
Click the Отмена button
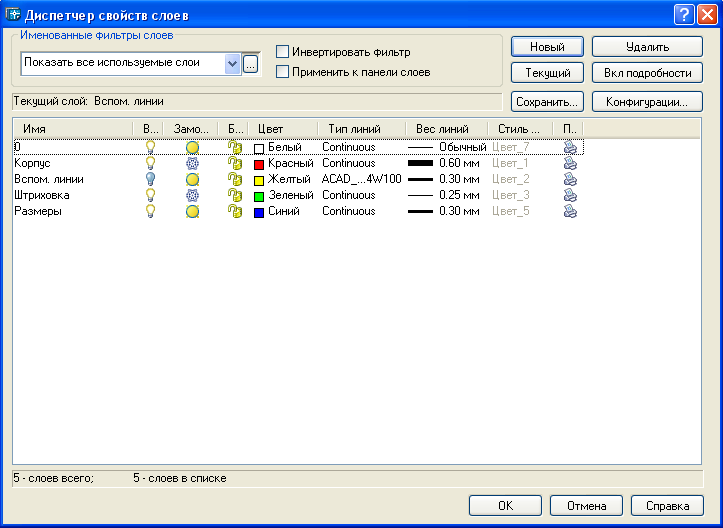click(587, 506)
